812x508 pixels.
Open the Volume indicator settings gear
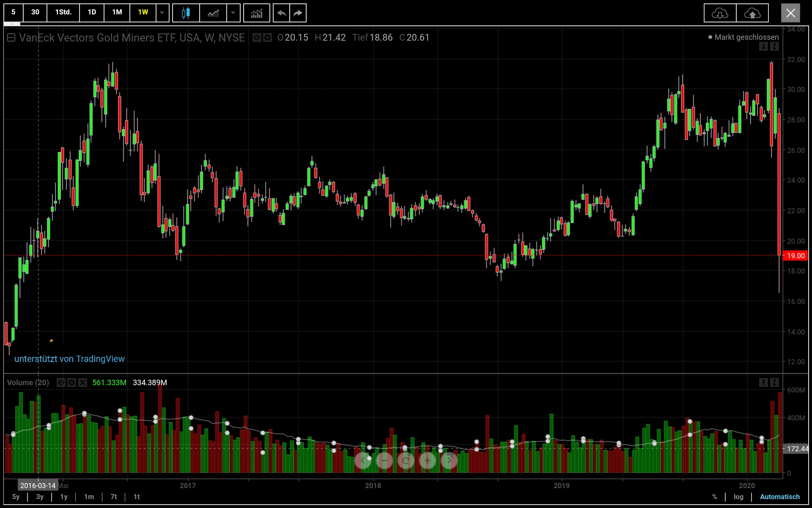(72, 383)
